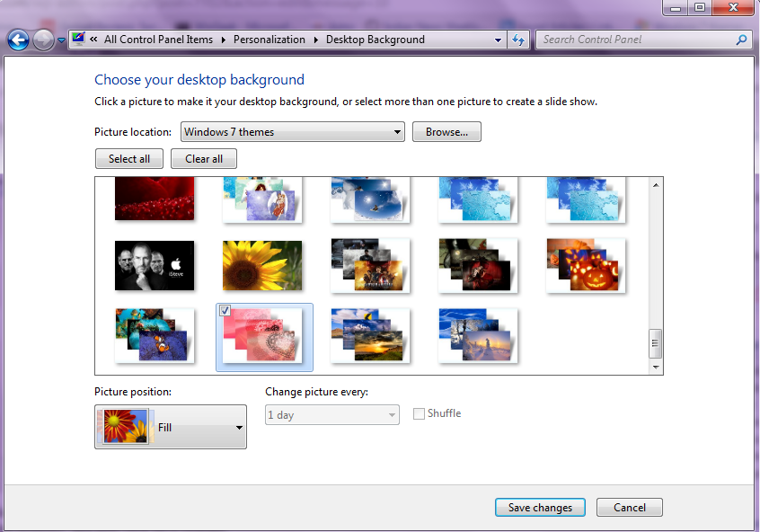Minimize the Desktop Background window

(676, 7)
